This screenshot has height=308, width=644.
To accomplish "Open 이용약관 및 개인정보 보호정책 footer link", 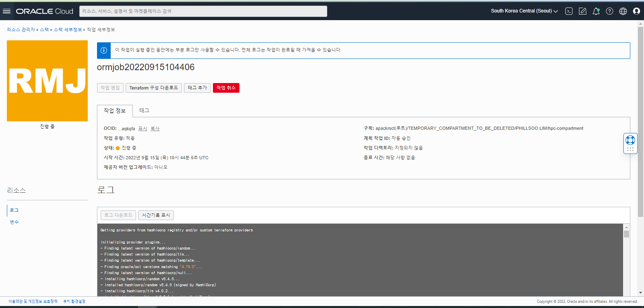I will (x=33, y=302).
